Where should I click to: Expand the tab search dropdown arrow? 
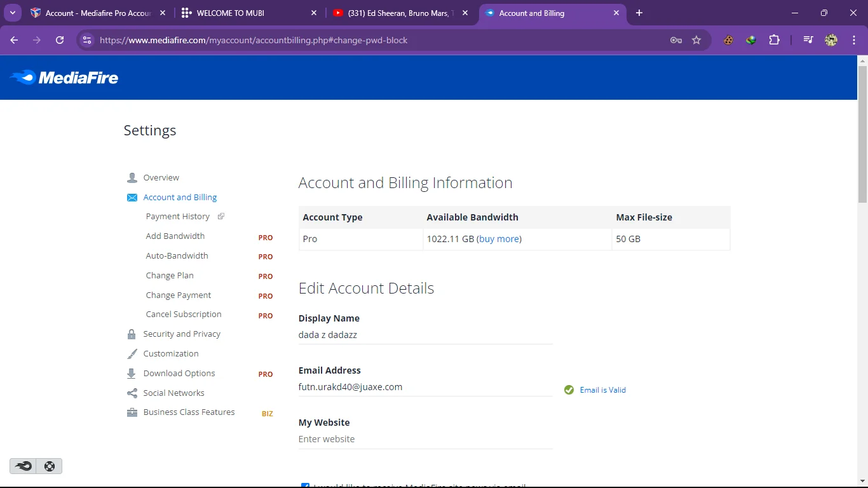[13, 13]
